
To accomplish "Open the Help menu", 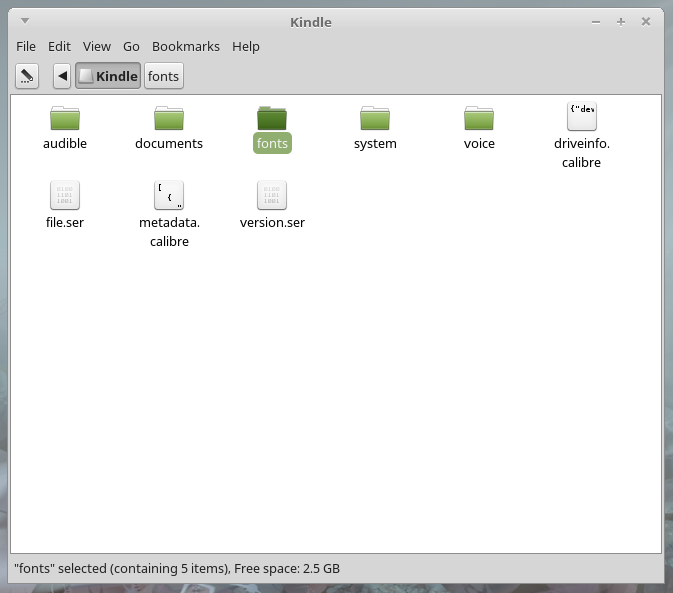I will click(x=246, y=46).
